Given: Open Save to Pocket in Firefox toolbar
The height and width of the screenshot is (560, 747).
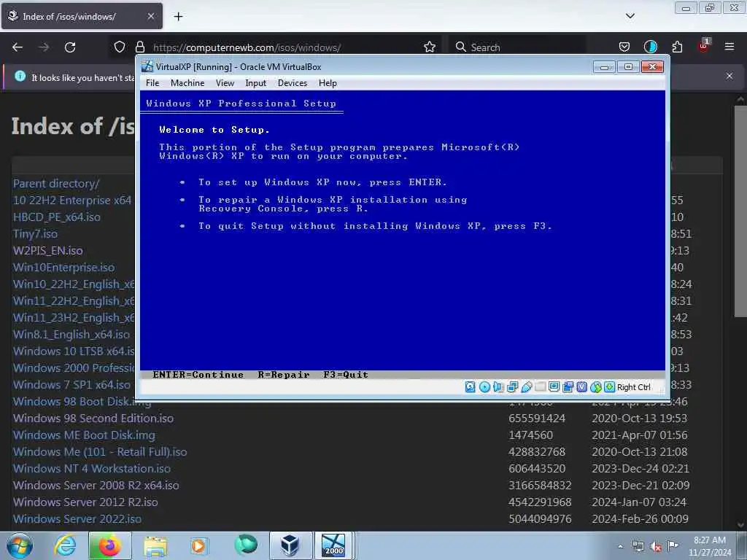Looking at the screenshot, I should (x=624, y=47).
